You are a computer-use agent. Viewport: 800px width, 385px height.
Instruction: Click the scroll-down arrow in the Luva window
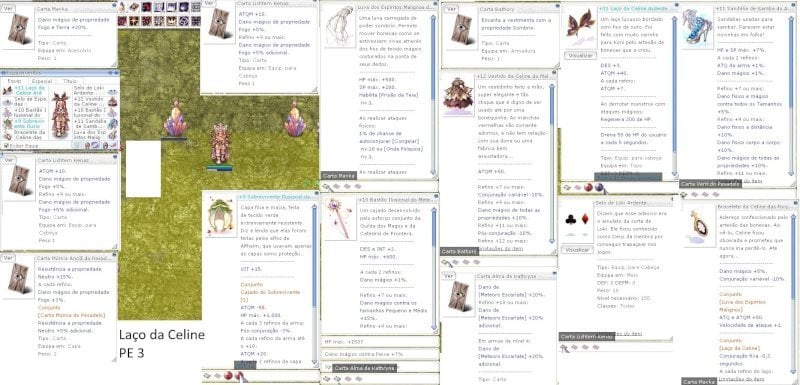tap(433, 173)
